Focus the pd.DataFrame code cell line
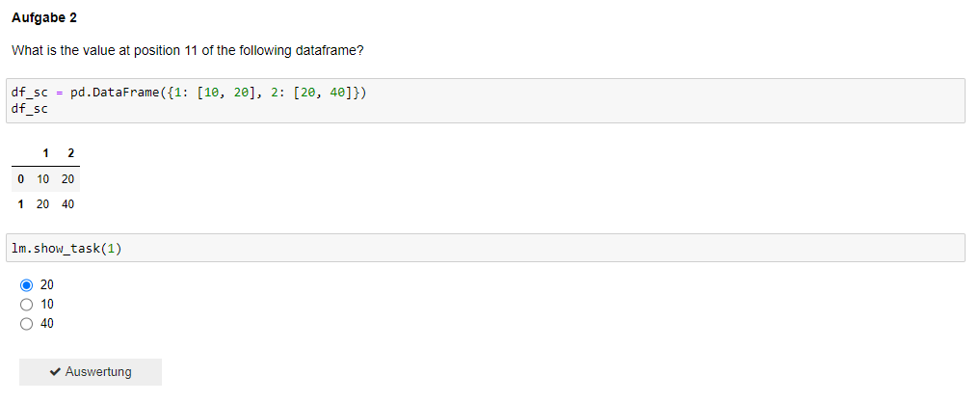This screenshot has width=980, height=402. [x=189, y=93]
